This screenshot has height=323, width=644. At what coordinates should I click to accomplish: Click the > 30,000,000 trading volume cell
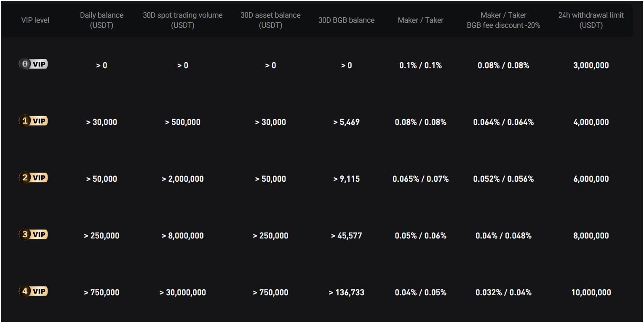click(183, 292)
